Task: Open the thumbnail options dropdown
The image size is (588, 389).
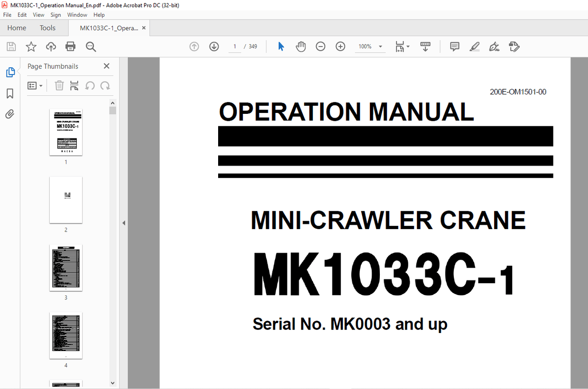Action: tap(35, 85)
